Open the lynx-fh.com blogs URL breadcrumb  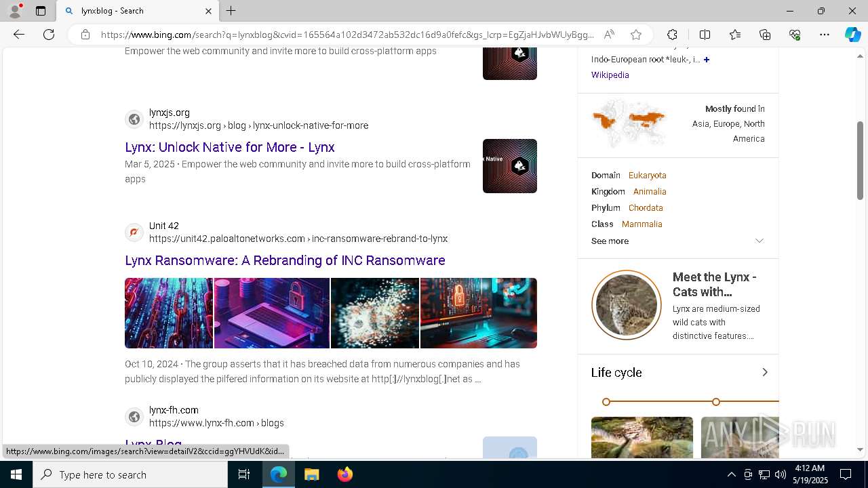click(216, 423)
